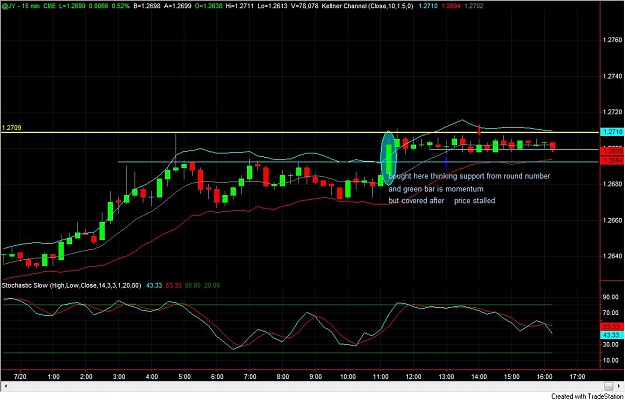Click the horizontal scrollbar thumb below the chart
The width and height of the screenshot is (625, 400).
[x=609, y=386]
